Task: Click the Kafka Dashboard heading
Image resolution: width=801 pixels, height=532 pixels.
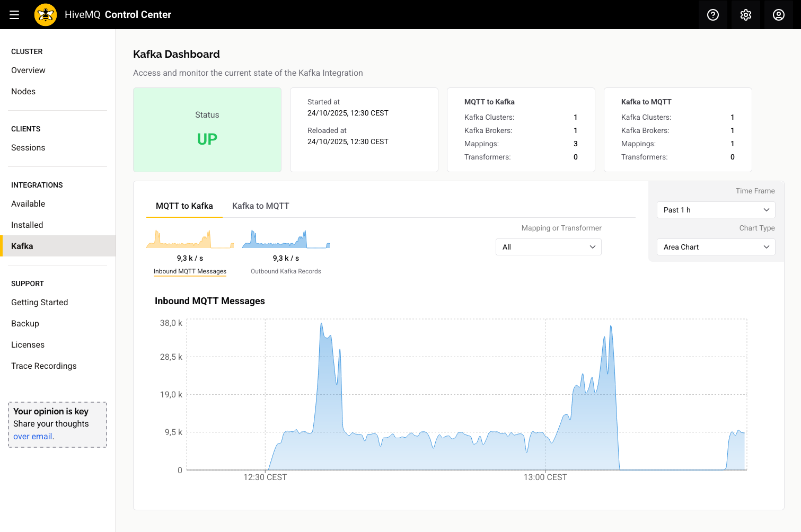Action: tap(177, 54)
